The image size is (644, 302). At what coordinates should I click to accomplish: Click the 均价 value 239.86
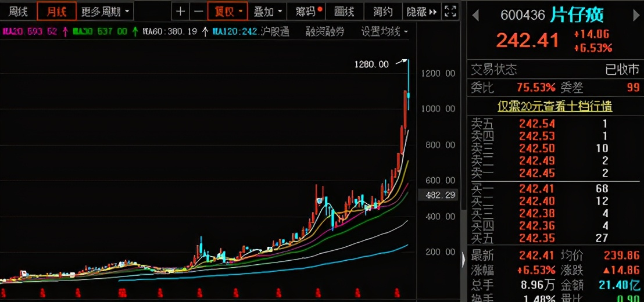pos(621,256)
